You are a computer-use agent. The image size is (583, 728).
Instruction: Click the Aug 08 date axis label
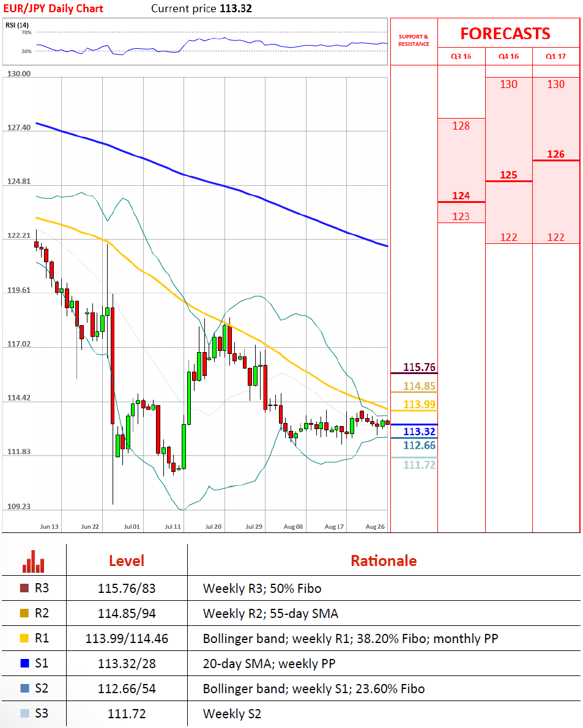[x=293, y=526]
